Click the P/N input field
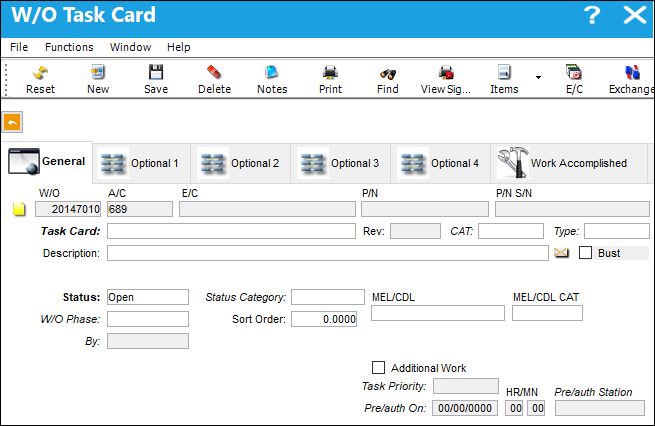 [x=425, y=209]
